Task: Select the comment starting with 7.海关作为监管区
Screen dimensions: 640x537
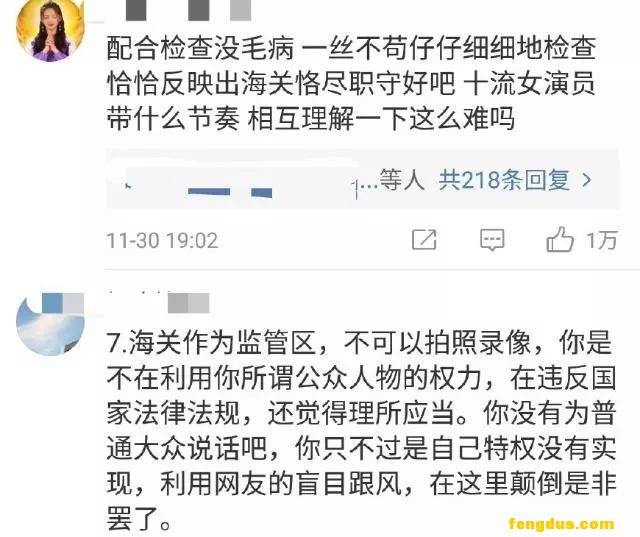Action: click(x=361, y=430)
